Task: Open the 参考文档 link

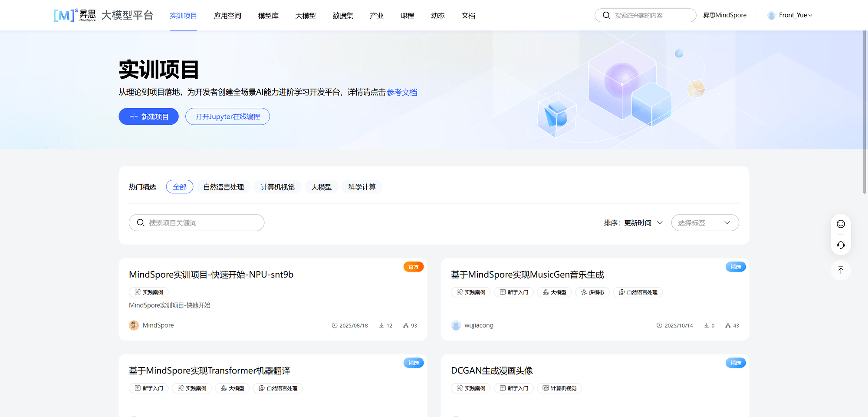Action: [401, 92]
